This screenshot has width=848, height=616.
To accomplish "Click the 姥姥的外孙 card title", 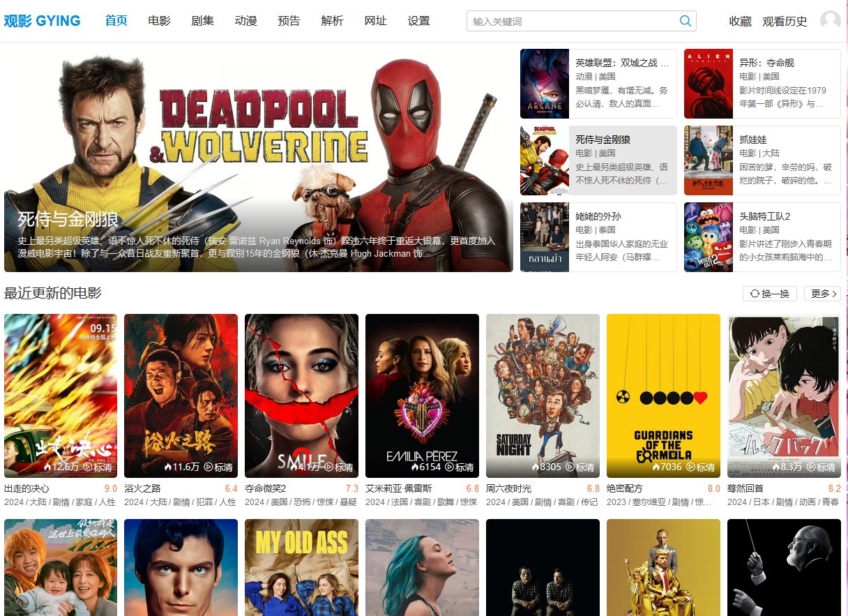I will click(598, 216).
